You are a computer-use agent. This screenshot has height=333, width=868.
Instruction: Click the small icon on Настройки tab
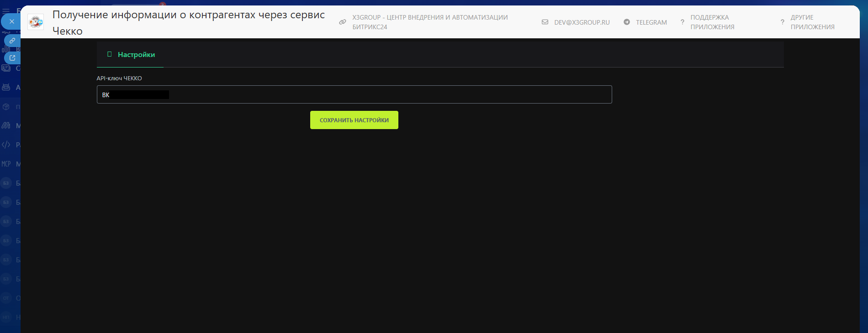pos(109,54)
